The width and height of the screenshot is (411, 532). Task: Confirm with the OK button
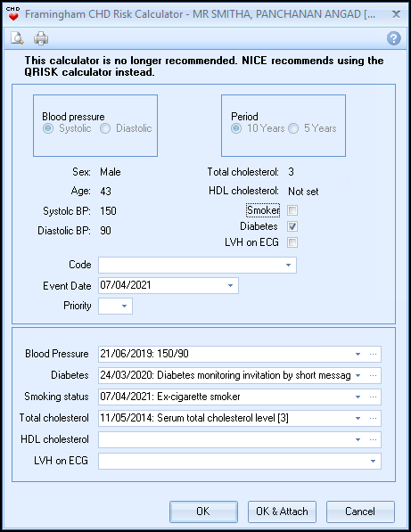click(203, 512)
